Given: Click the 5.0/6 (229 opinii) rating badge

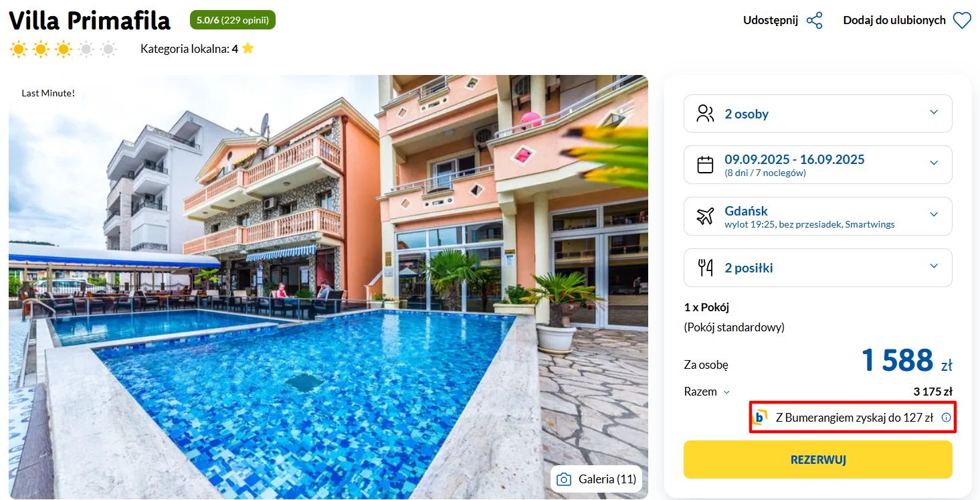Looking at the screenshot, I should pyautogui.click(x=233, y=20).
